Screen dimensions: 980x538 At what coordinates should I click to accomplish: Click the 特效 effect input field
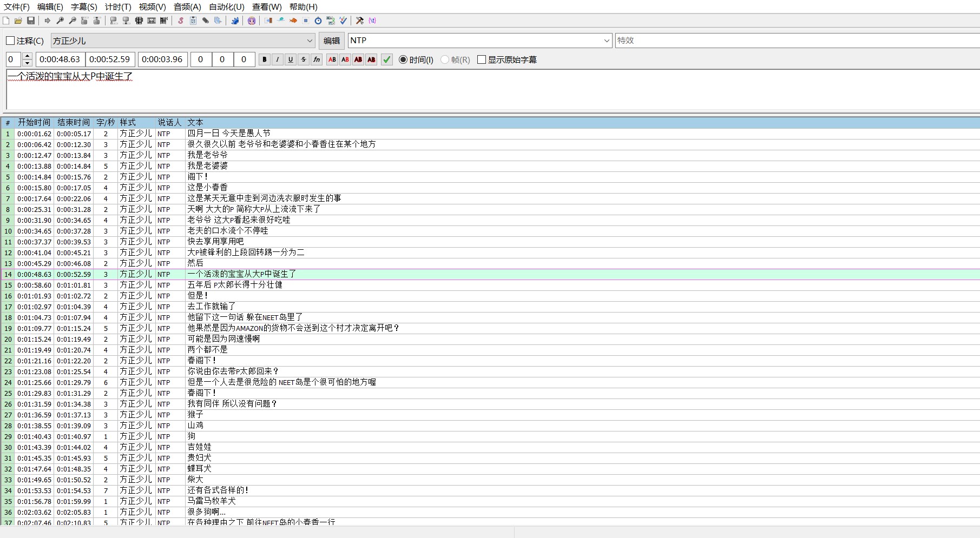click(798, 41)
